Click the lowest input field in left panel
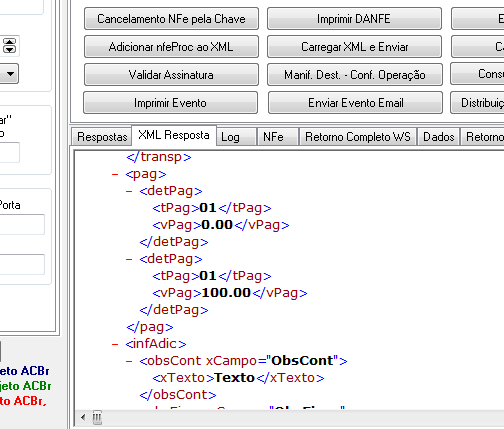This screenshot has height=429, width=504. (22, 264)
